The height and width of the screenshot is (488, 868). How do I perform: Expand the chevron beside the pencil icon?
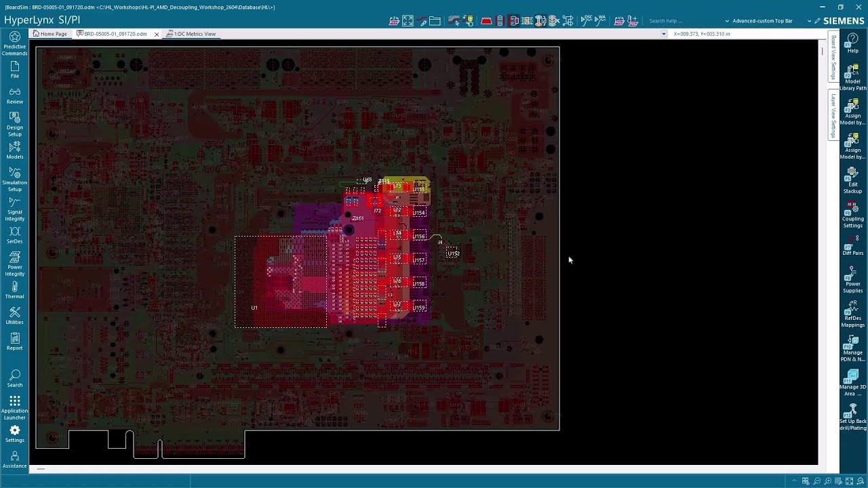pyautogui.click(x=809, y=21)
